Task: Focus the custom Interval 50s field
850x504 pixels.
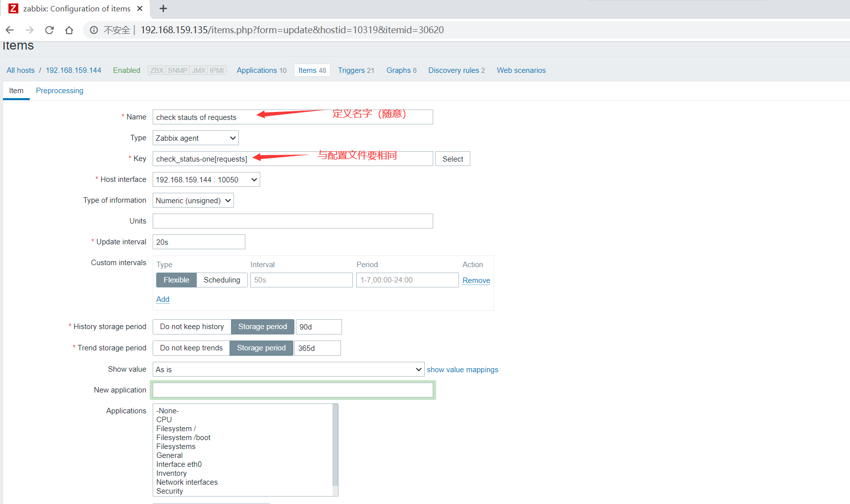Action: (301, 280)
